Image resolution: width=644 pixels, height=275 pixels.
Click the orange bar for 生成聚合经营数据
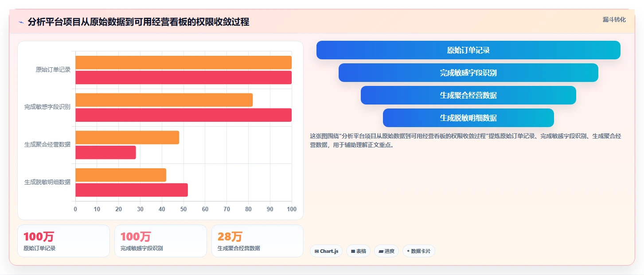pyautogui.click(x=127, y=137)
